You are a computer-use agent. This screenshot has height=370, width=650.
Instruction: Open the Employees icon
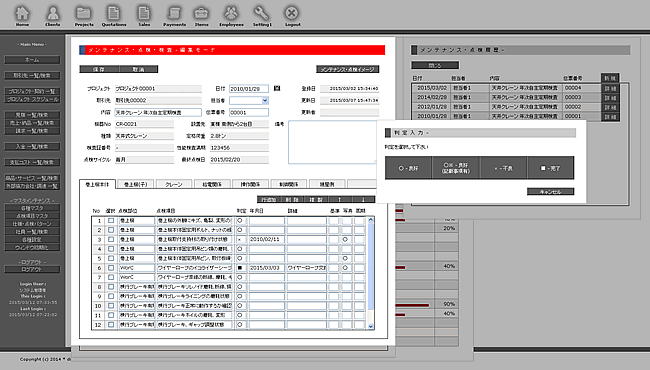(x=231, y=13)
